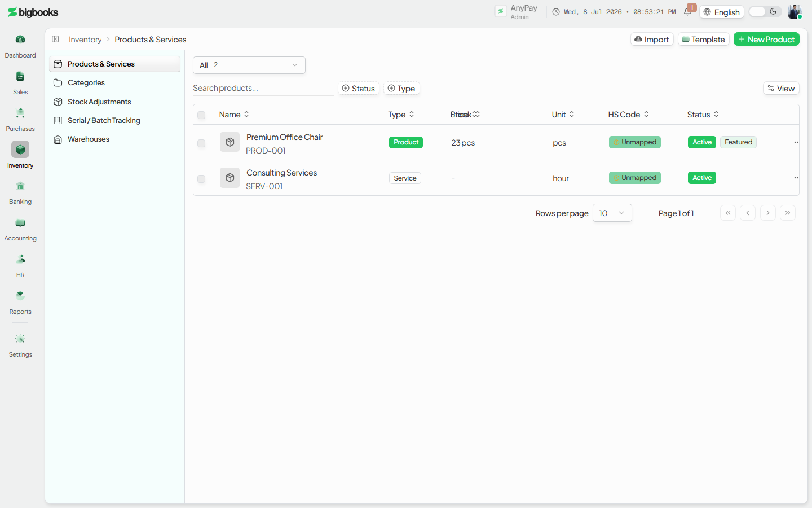Sort by the Stock column
The width and height of the screenshot is (812, 508).
tap(465, 115)
